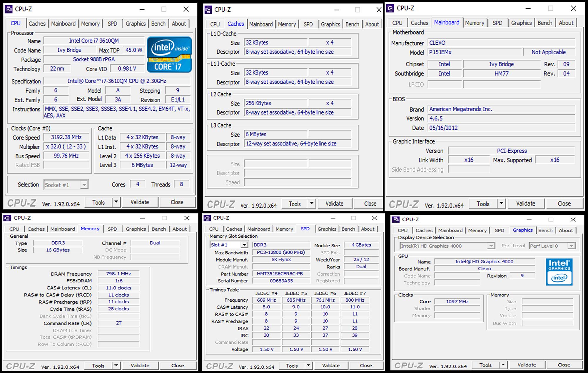Click the GPU Core clock value 1097 MHz
The height and width of the screenshot is (373, 588).
457,302
